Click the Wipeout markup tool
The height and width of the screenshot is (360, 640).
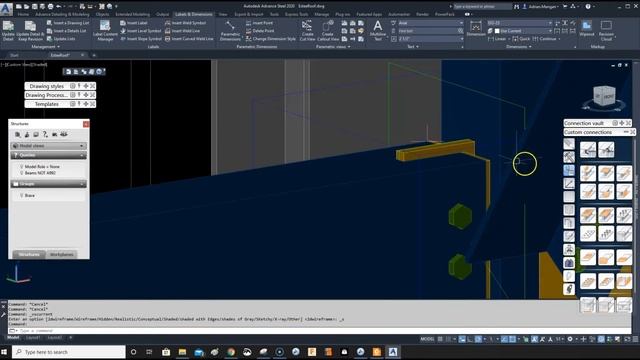click(x=587, y=29)
